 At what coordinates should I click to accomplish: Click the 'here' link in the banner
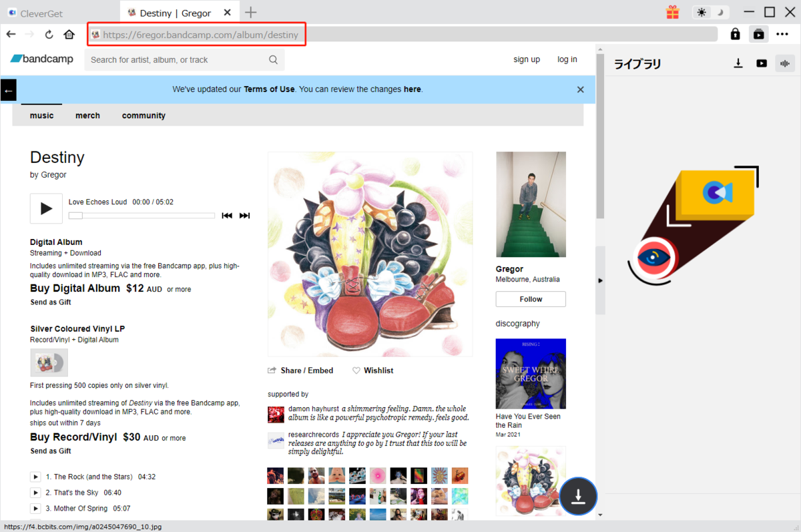tap(412, 89)
